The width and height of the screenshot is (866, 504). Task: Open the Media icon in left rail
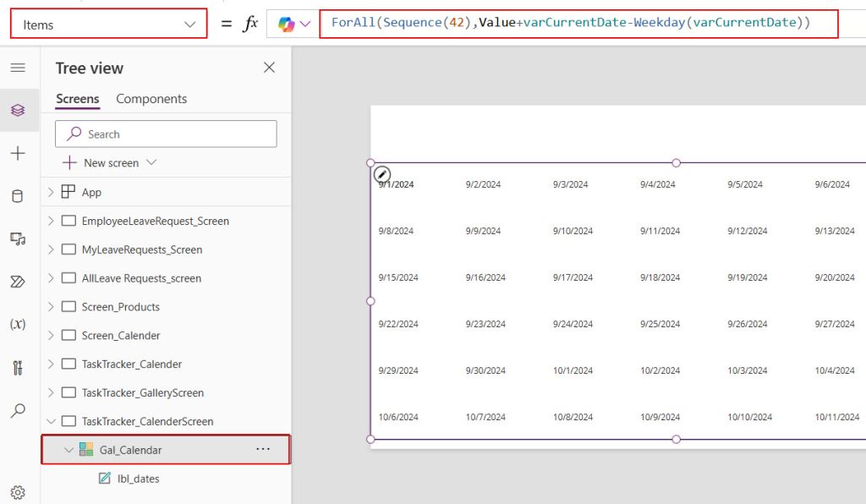(x=18, y=238)
